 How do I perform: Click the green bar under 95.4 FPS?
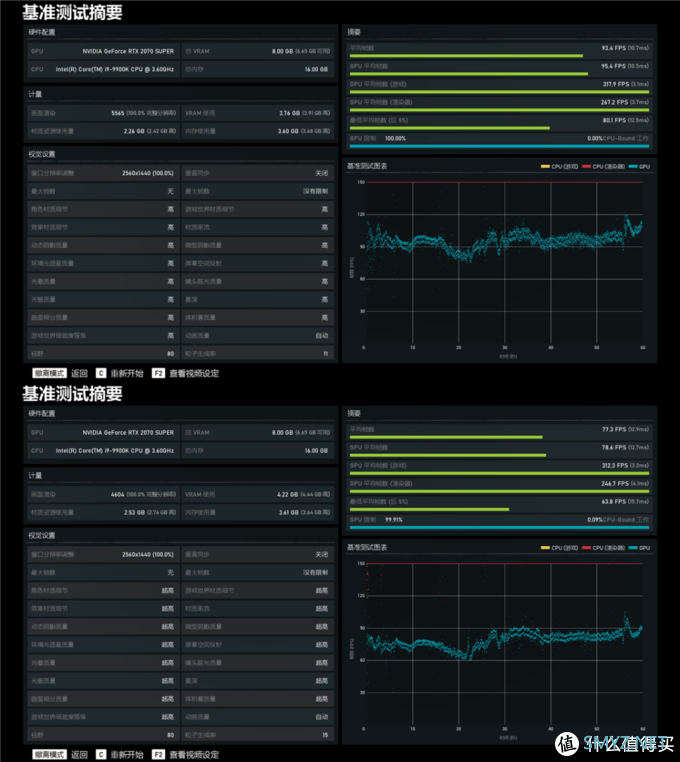(469, 74)
